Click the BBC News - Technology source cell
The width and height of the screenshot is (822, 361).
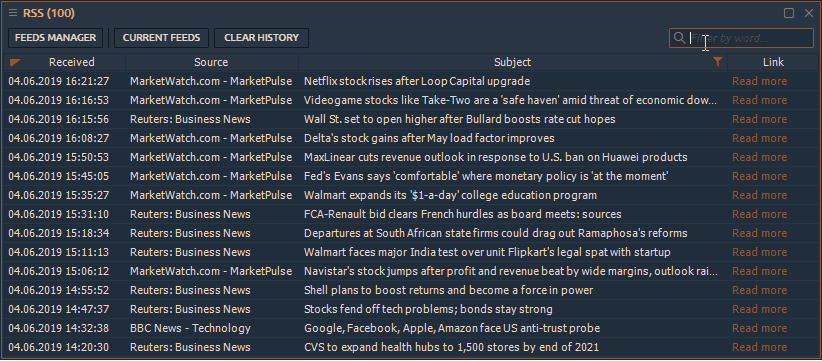190,328
